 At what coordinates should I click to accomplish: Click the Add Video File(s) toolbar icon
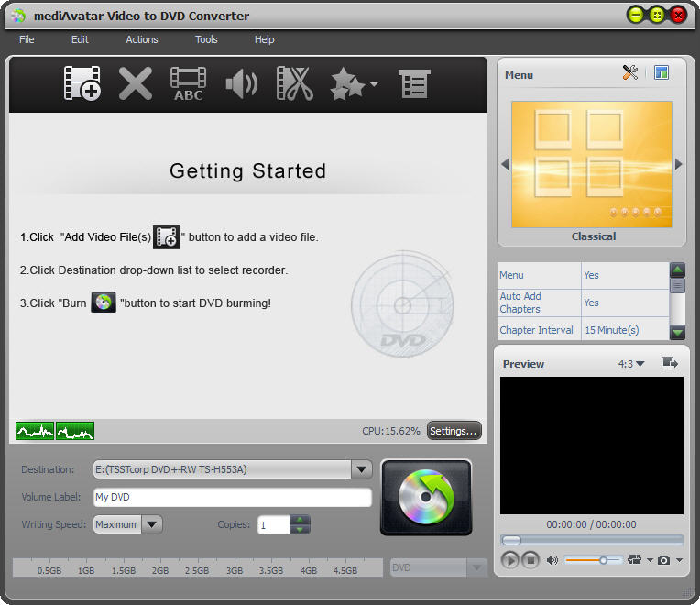pyautogui.click(x=82, y=83)
